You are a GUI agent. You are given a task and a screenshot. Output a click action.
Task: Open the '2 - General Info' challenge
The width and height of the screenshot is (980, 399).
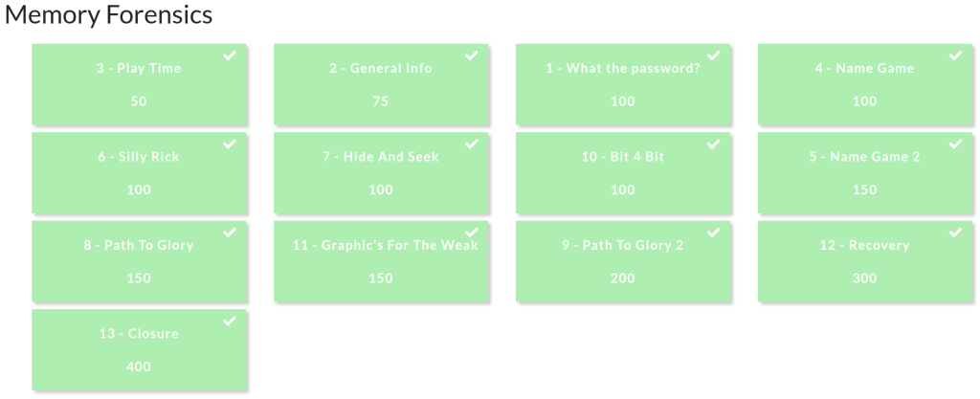point(381,84)
